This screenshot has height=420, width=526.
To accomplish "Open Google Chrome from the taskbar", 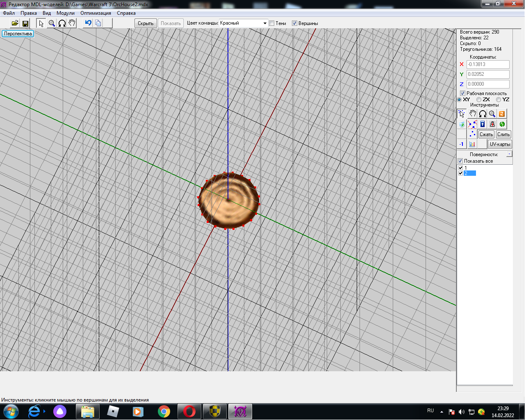I will [x=164, y=411].
